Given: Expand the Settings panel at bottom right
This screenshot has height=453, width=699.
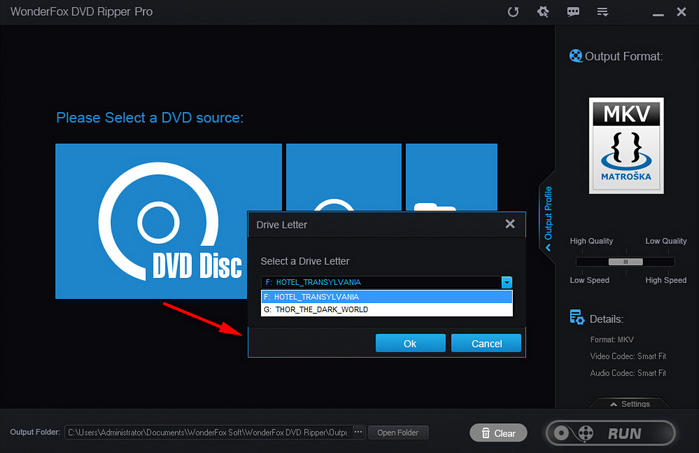Looking at the screenshot, I should (630, 404).
